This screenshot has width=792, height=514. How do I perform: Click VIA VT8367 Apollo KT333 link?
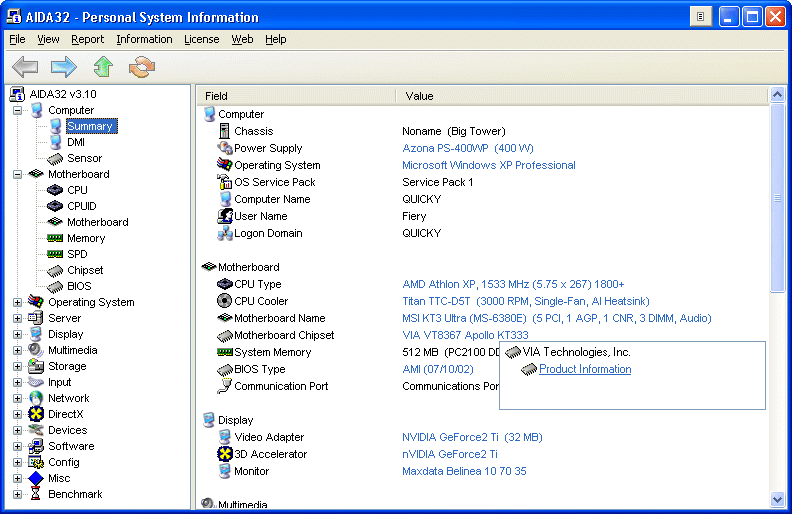click(x=465, y=335)
